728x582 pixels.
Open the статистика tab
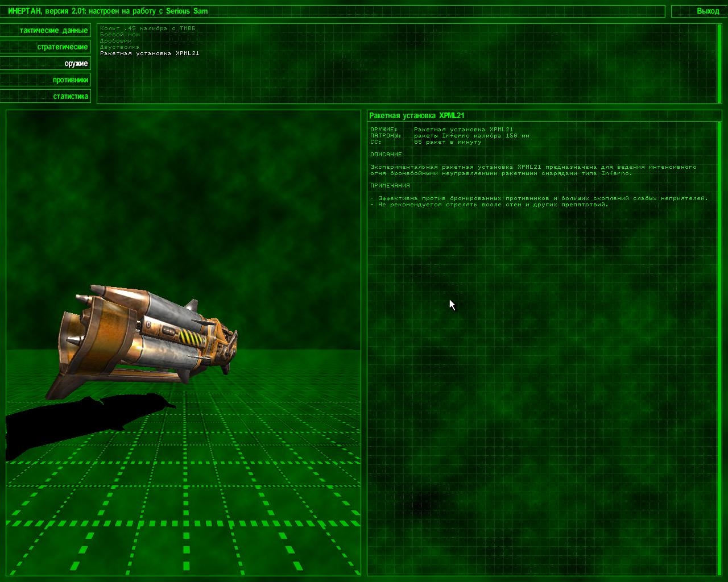click(x=45, y=97)
